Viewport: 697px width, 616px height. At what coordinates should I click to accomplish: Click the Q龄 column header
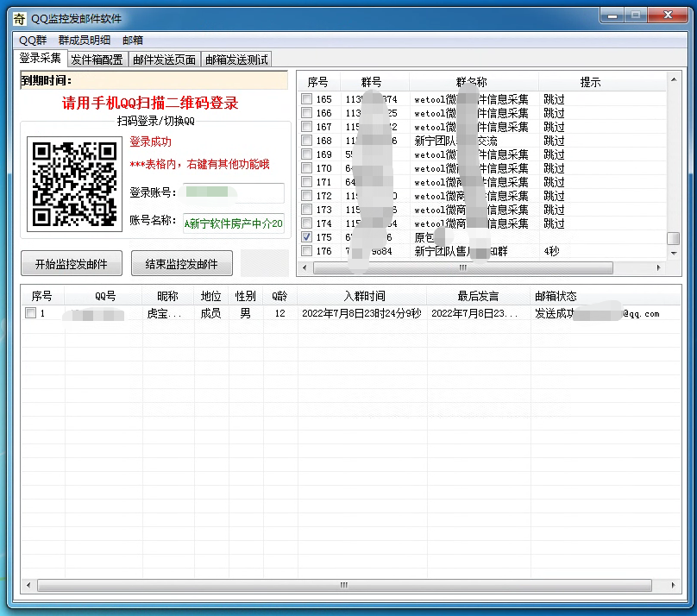pyautogui.click(x=280, y=296)
